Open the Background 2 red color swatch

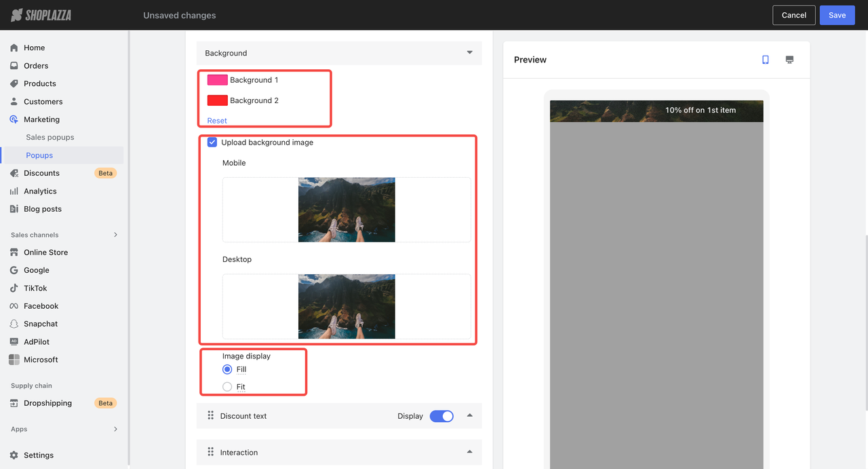pyautogui.click(x=218, y=100)
